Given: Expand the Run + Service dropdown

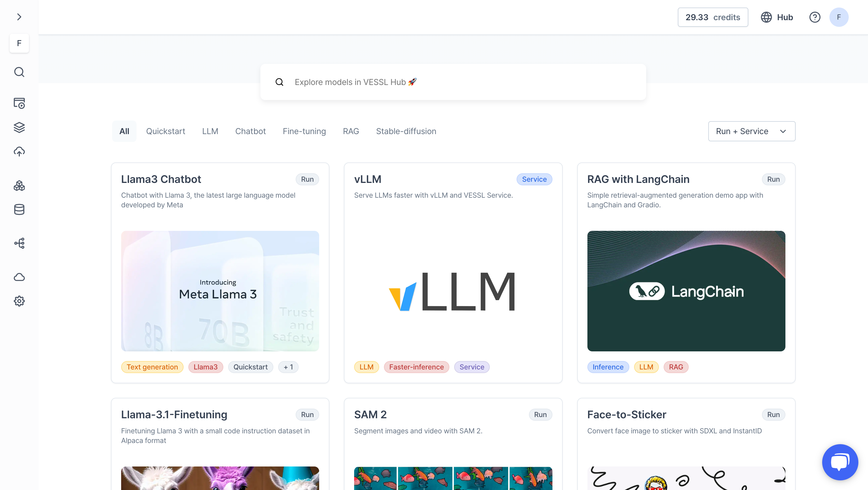Looking at the screenshot, I should click(x=752, y=131).
